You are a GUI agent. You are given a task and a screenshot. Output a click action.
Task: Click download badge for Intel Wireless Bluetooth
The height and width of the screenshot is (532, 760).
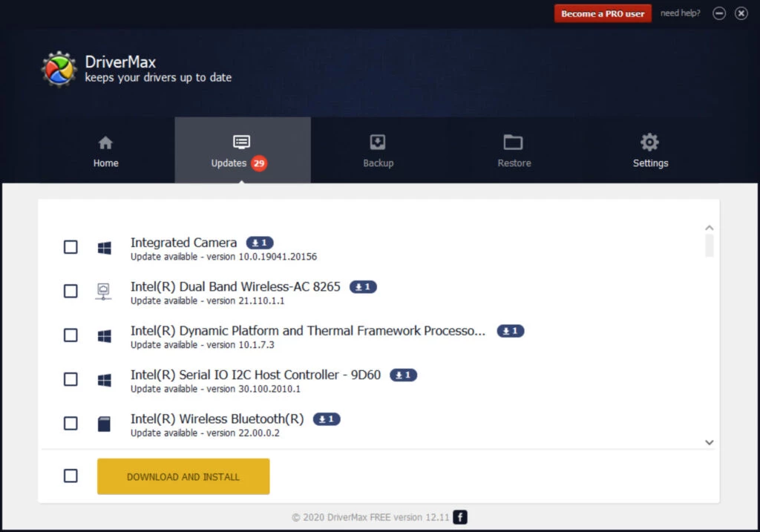[327, 419]
